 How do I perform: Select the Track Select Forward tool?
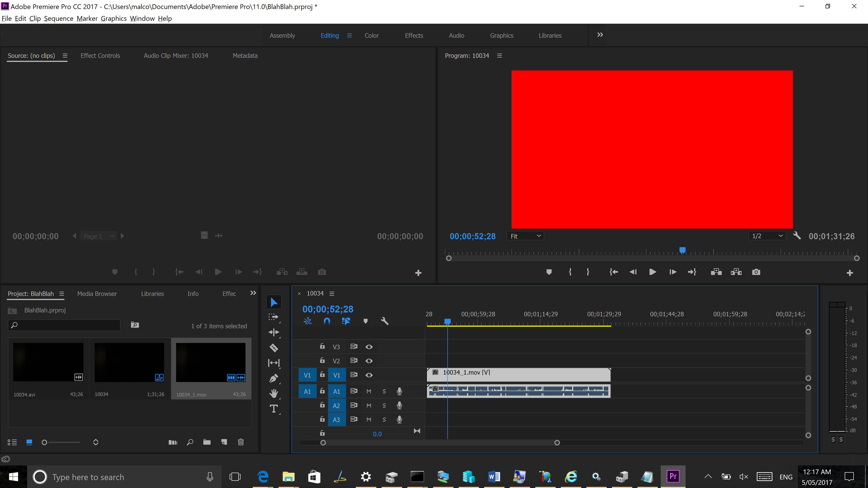pos(274,317)
